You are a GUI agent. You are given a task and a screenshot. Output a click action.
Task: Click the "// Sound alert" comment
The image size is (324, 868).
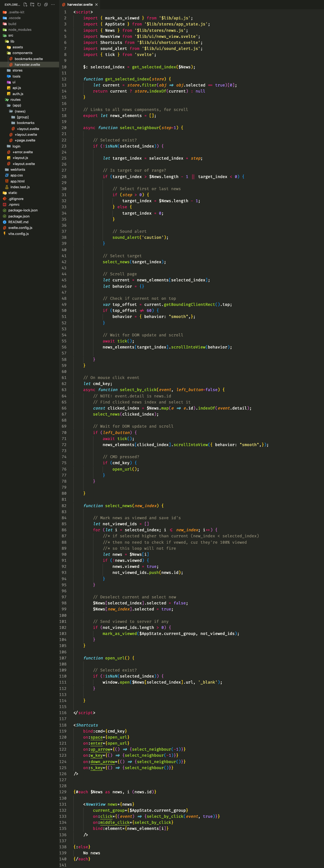[x=130, y=231]
